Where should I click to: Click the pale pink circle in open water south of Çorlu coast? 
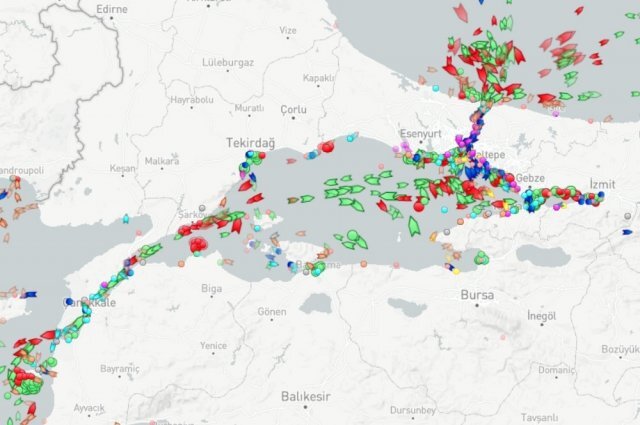pyautogui.click(x=381, y=166)
